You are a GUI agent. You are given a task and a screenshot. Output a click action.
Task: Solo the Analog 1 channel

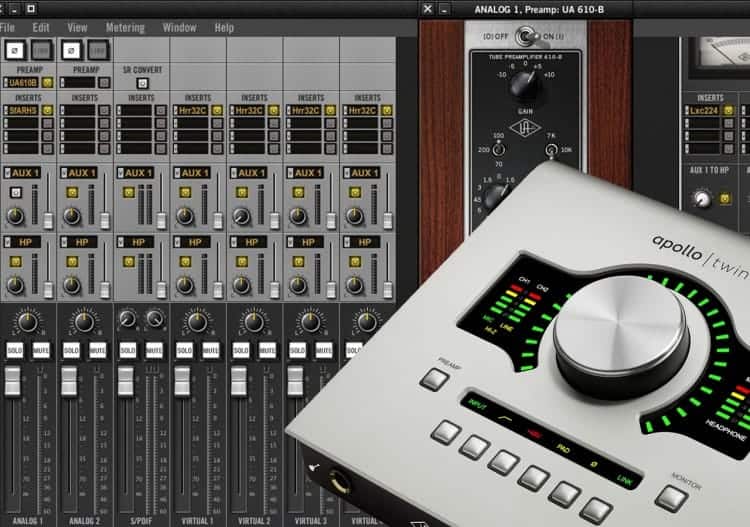point(14,351)
